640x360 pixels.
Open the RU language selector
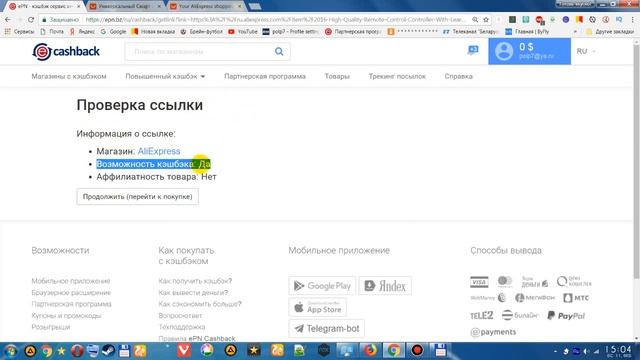coord(586,51)
